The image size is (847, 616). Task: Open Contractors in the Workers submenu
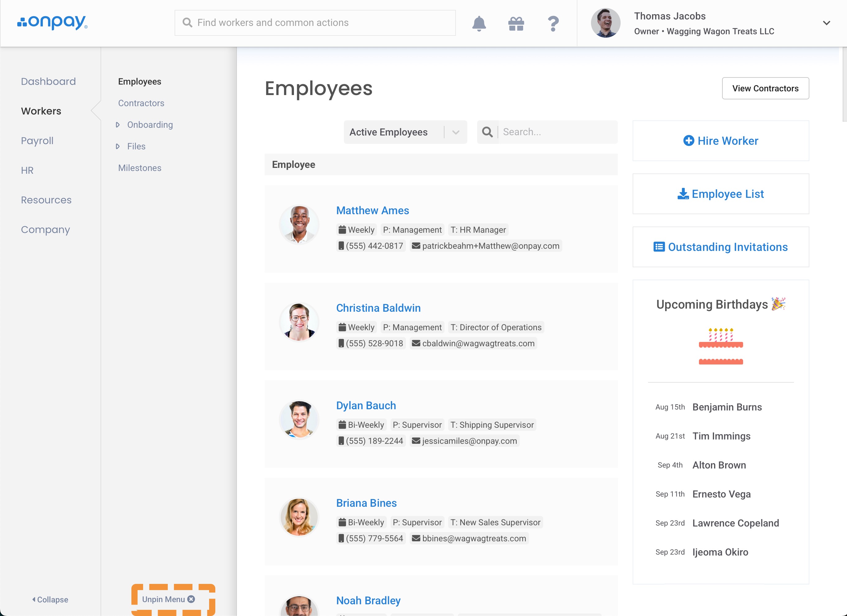coord(141,103)
